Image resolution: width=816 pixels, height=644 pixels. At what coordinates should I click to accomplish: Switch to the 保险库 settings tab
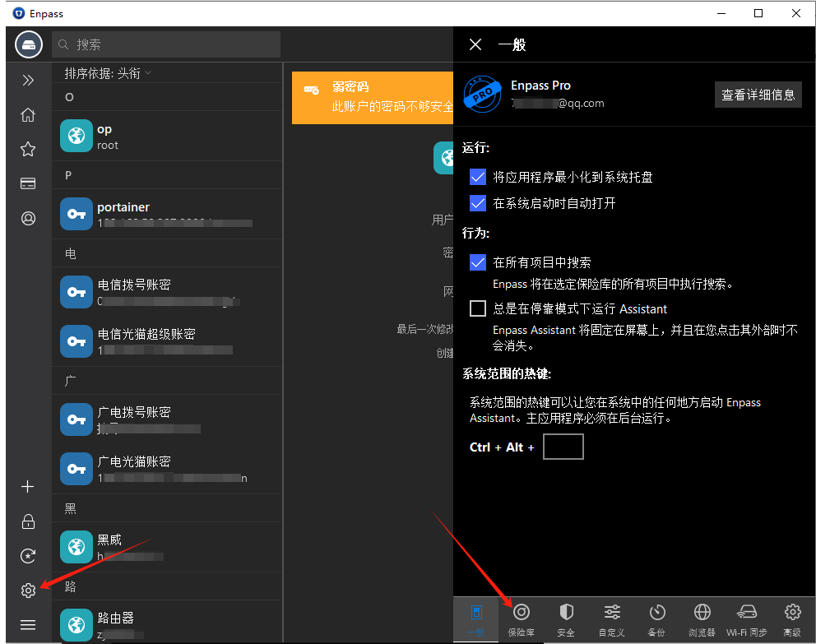tap(521, 619)
